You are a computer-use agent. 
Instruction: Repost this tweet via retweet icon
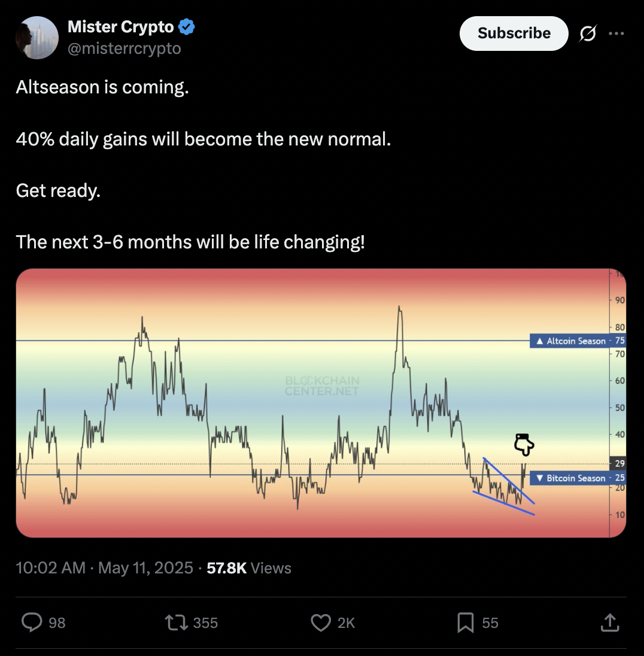(177, 622)
